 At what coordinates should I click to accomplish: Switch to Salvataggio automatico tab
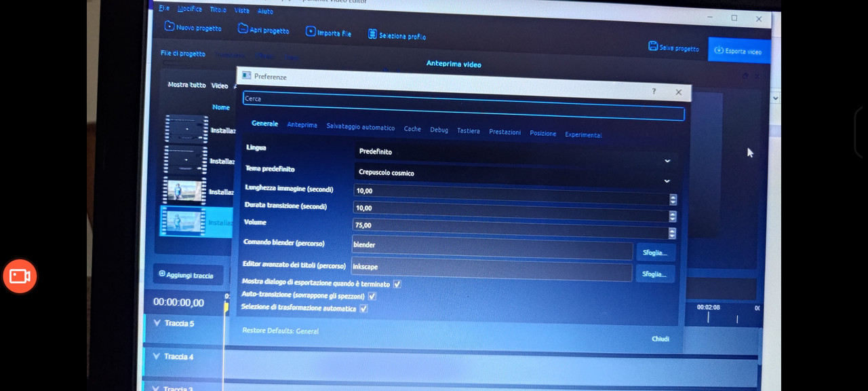pyautogui.click(x=360, y=127)
